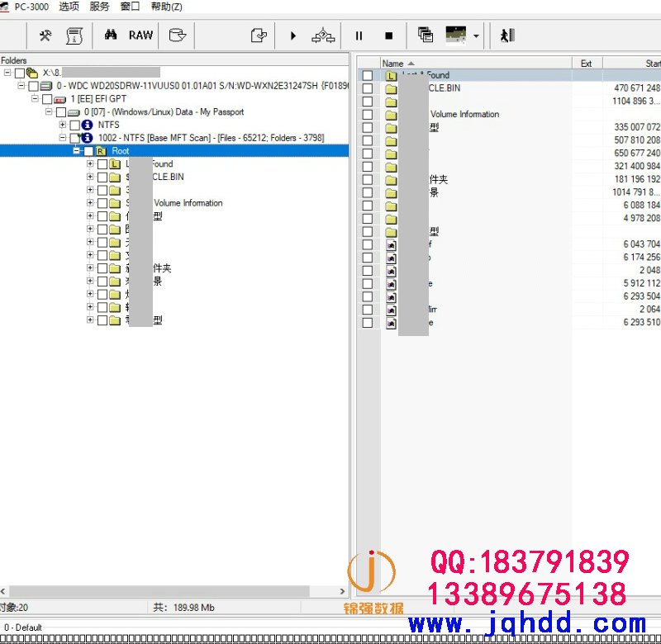Sort by the Name column header
This screenshot has width=661, height=644.
pyautogui.click(x=476, y=64)
